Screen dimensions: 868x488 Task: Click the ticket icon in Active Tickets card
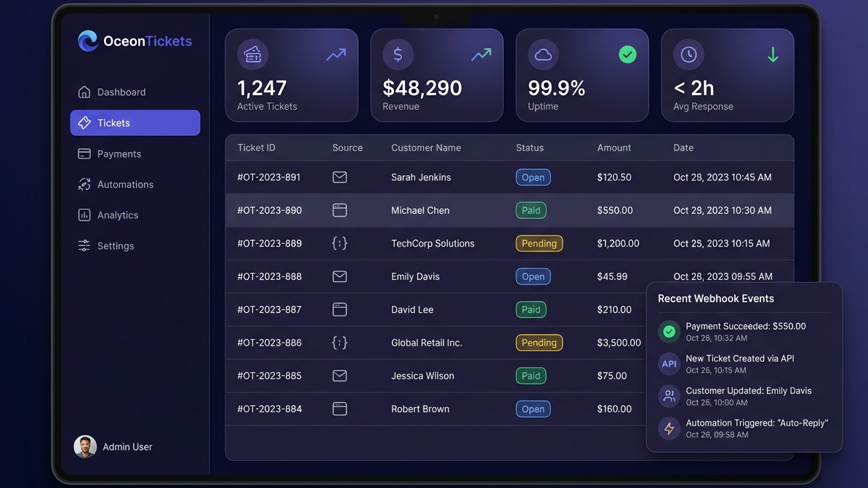coord(252,55)
